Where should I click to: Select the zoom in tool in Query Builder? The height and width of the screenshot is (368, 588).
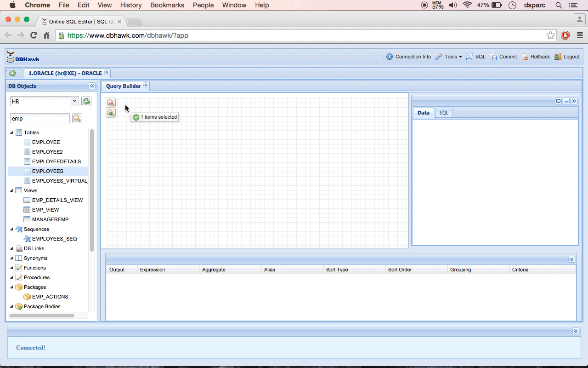pos(110,113)
